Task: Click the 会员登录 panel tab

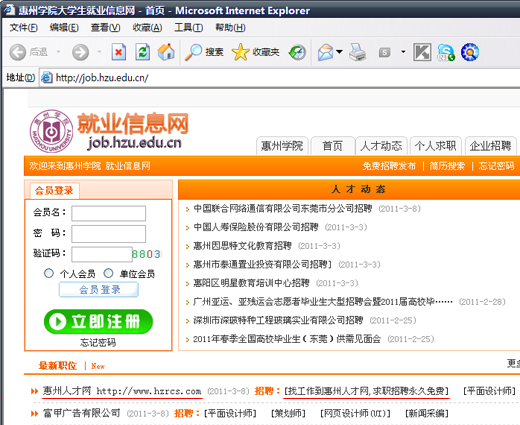Action: (54, 191)
